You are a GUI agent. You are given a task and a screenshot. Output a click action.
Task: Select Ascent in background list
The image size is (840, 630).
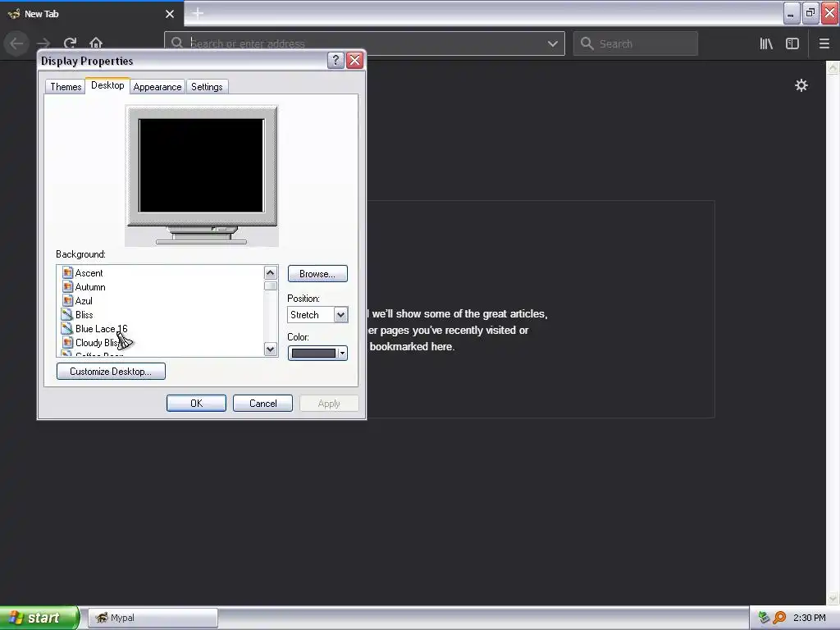pos(89,272)
